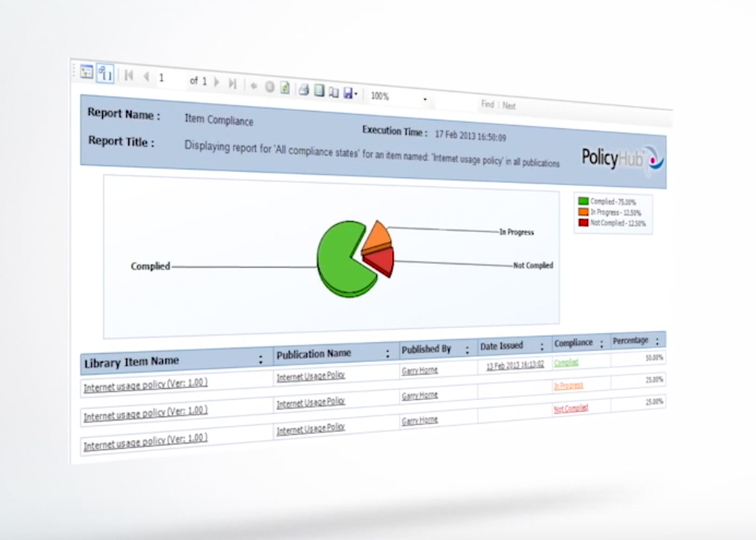The width and height of the screenshot is (756, 540).
Task: Go to the previous report page
Action: (x=146, y=77)
